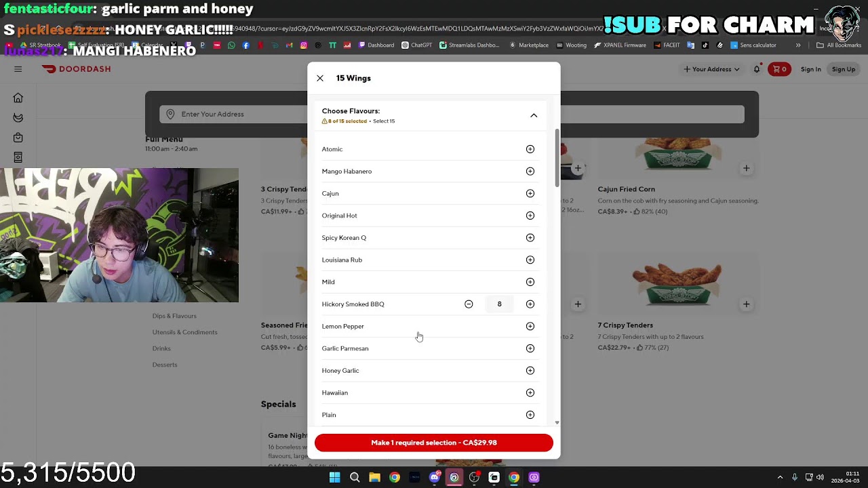Viewport: 868px width, 488px height.
Task: Open the Your Address dropdown
Action: click(x=711, y=69)
